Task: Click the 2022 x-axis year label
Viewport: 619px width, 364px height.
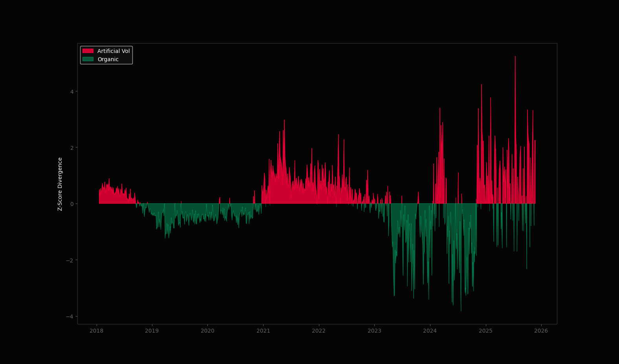Action: (319, 331)
